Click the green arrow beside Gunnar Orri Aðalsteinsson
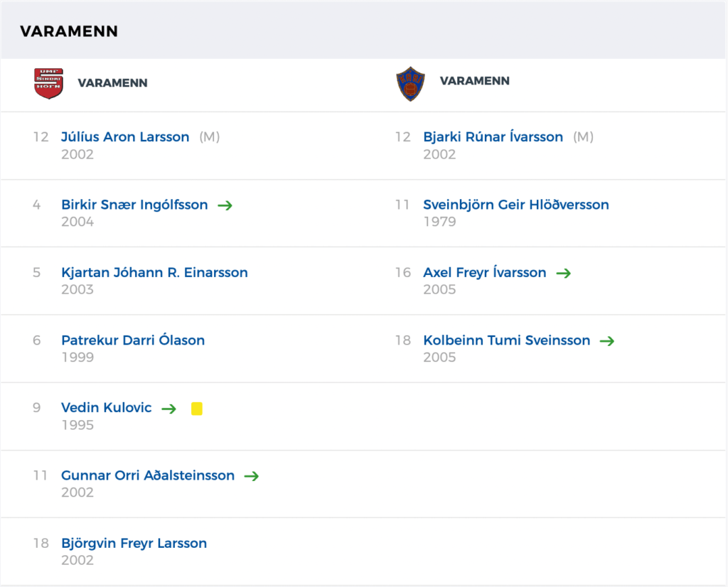Screen dimensions: 728x587 [252, 476]
